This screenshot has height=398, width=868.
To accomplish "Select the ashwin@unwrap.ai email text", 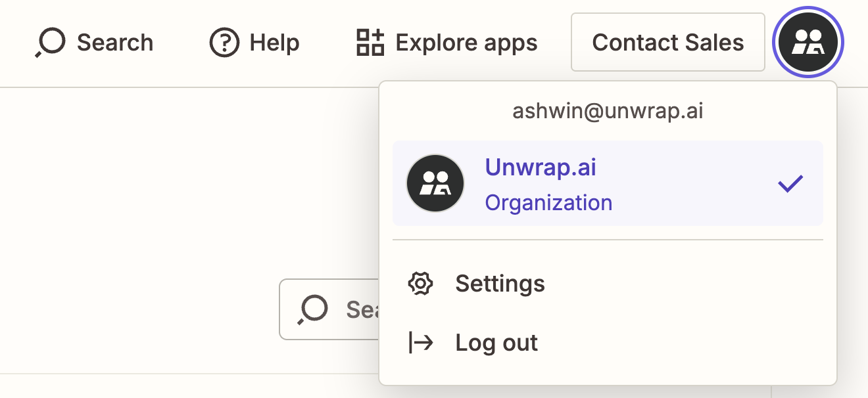I will pos(607,110).
